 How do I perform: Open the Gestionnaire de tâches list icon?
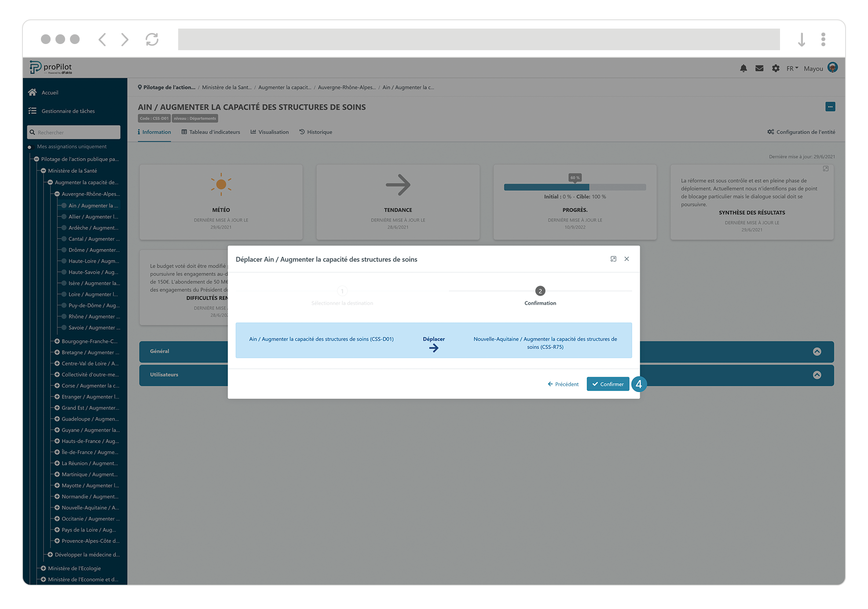32,111
